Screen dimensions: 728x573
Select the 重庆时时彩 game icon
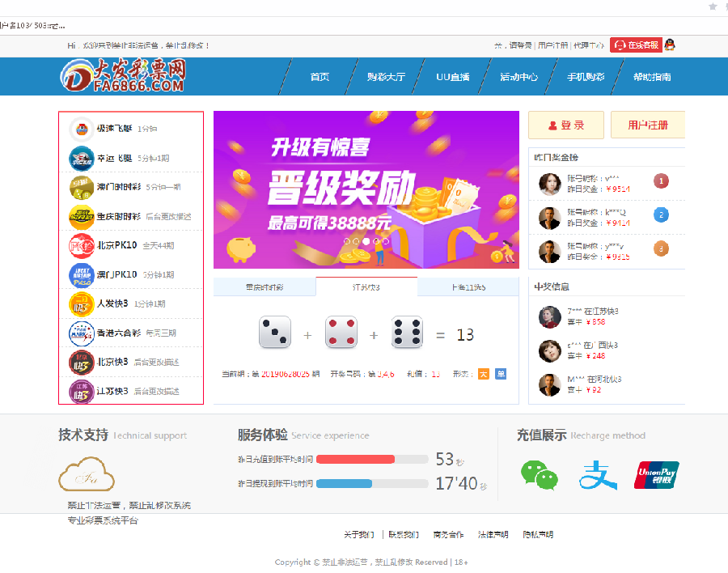[x=81, y=216]
